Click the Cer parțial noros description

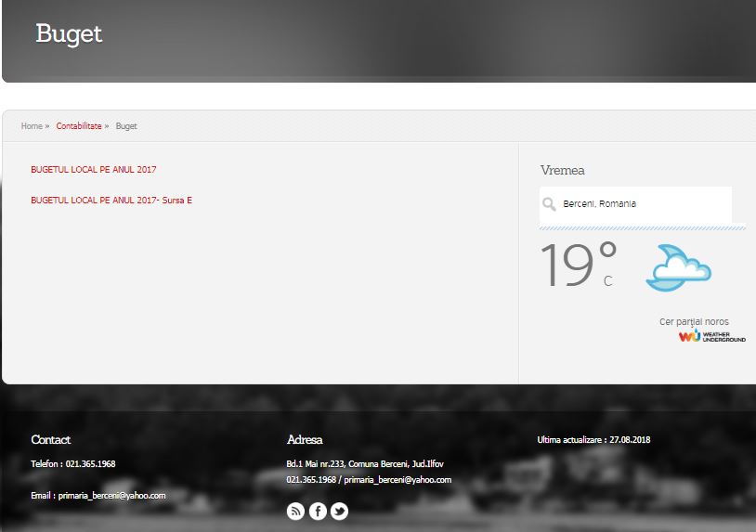coord(694,322)
